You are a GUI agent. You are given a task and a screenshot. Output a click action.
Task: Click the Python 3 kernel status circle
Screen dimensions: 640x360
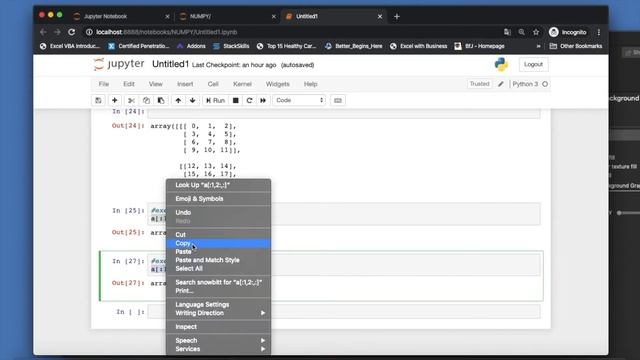(545, 84)
